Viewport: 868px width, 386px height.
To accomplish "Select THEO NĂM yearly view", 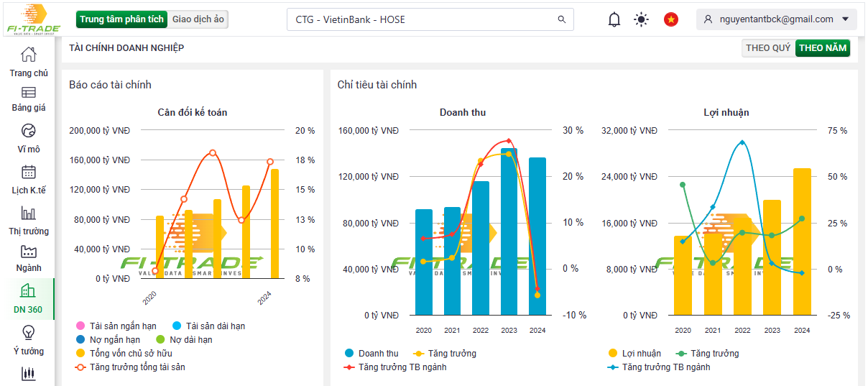I will tap(823, 48).
